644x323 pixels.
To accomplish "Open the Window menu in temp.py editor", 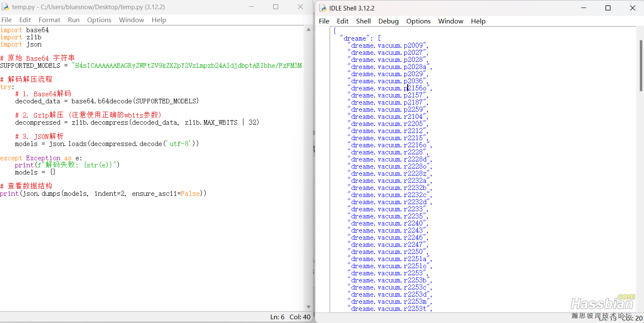I will click(x=132, y=20).
